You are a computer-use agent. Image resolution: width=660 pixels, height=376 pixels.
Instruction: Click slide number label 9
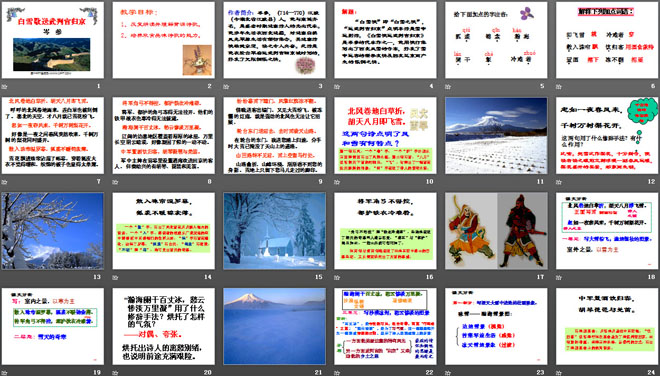pos(320,181)
